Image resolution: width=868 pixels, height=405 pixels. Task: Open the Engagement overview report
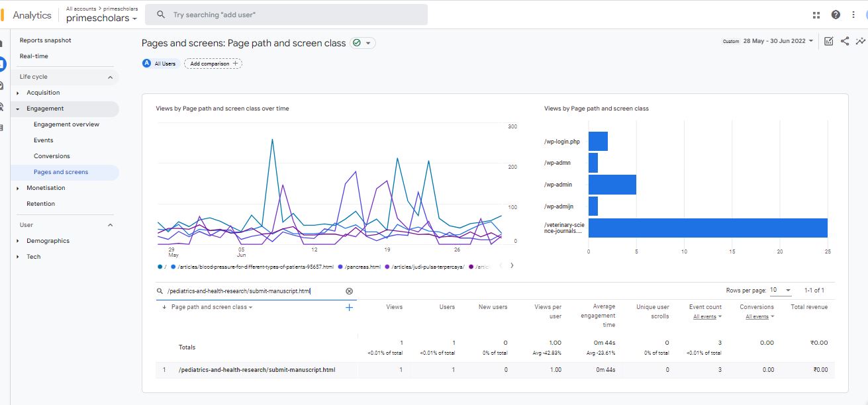[66, 124]
